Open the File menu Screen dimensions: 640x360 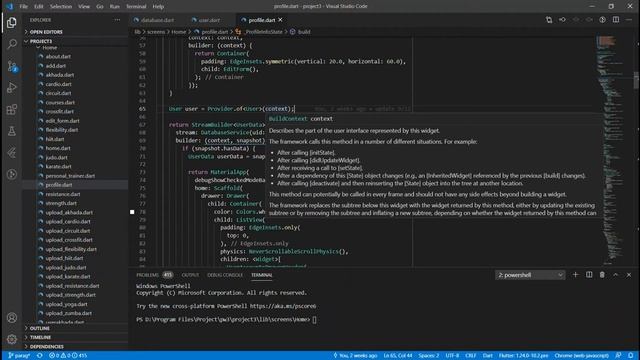[x=24, y=7]
